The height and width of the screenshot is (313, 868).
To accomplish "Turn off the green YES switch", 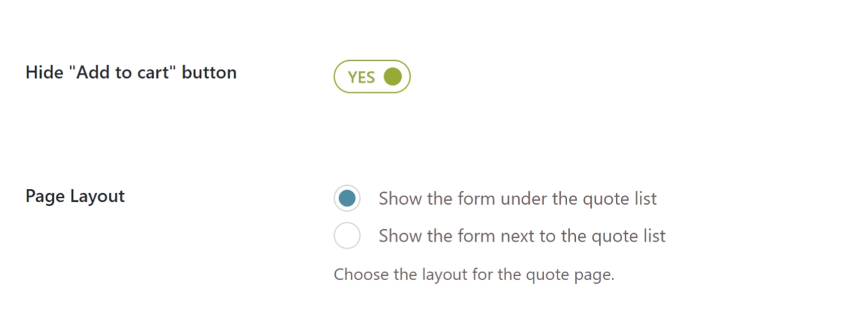I will click(372, 77).
